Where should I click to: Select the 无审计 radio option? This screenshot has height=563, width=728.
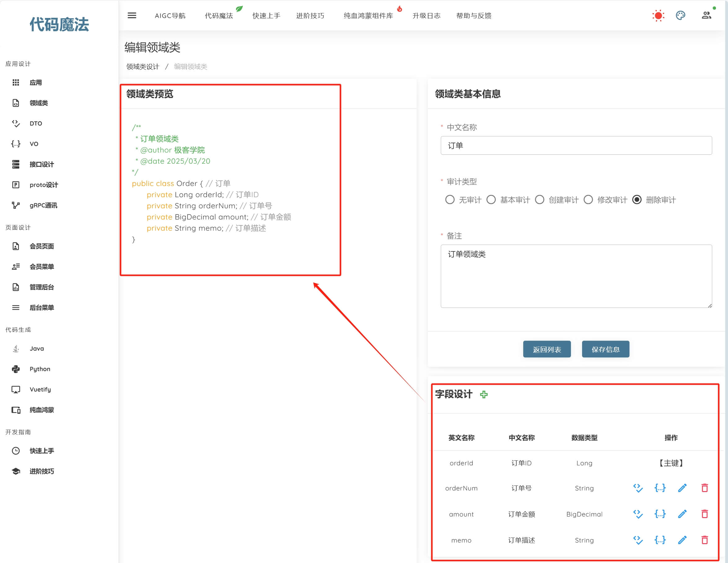pos(450,200)
